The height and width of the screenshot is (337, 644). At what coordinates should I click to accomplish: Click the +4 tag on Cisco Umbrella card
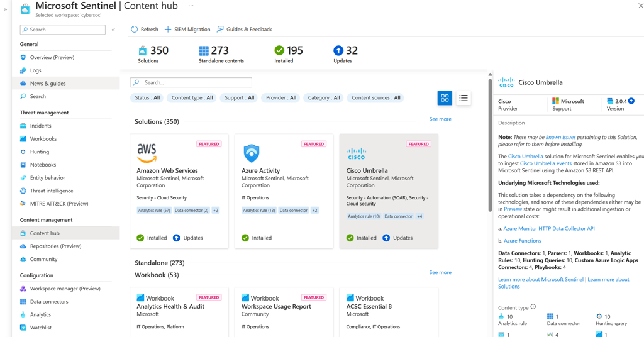tap(419, 216)
